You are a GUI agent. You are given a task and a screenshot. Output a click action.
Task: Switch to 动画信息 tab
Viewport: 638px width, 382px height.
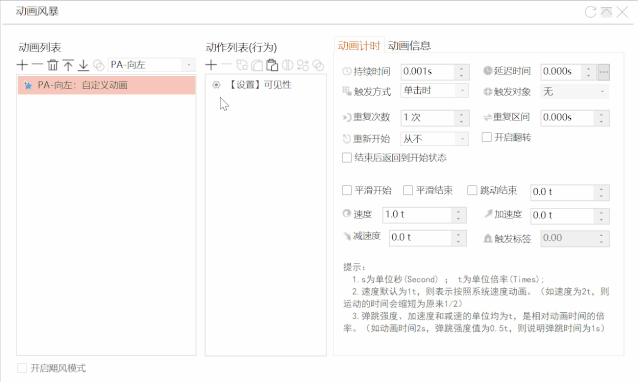coord(409,46)
